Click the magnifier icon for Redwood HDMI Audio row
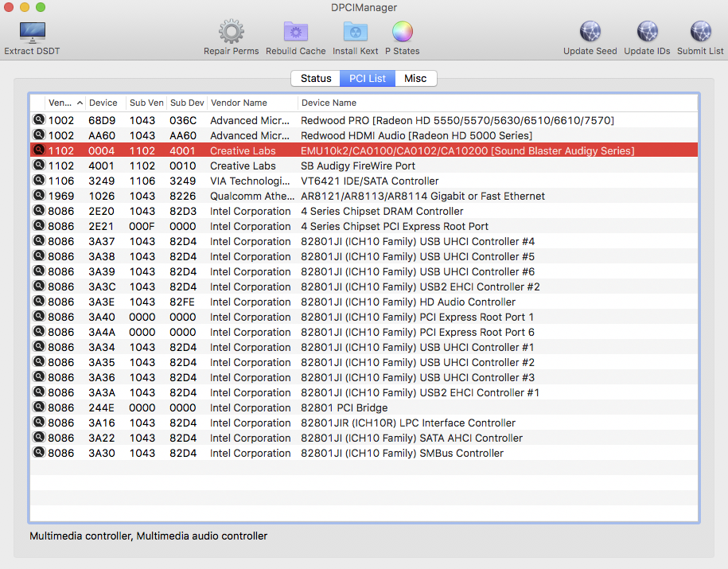The image size is (728, 569). [x=39, y=134]
